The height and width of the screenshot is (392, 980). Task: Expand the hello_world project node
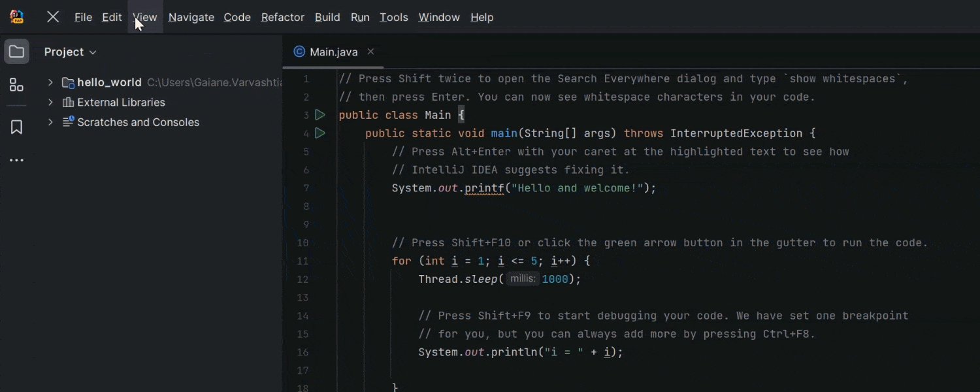pos(50,82)
